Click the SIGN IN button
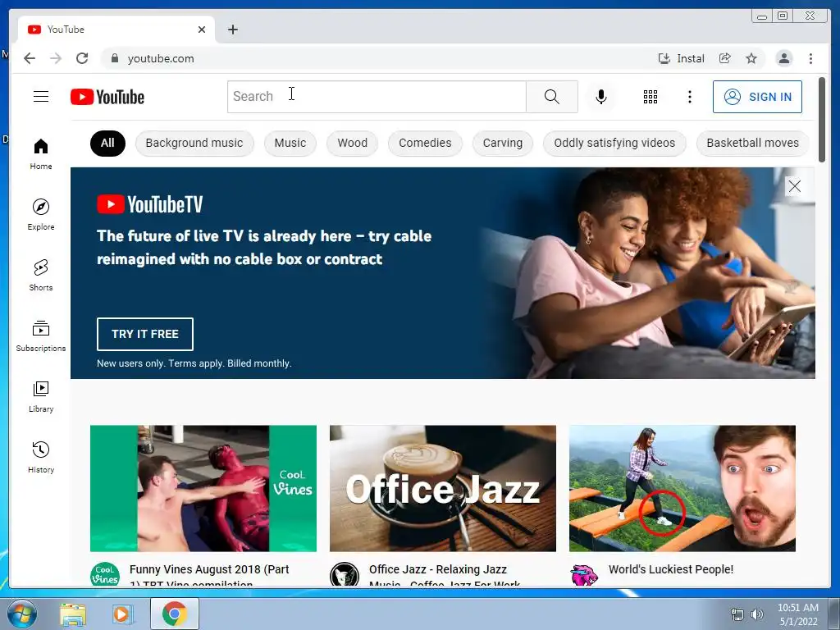The height and width of the screenshot is (630, 840). pyautogui.click(x=757, y=97)
